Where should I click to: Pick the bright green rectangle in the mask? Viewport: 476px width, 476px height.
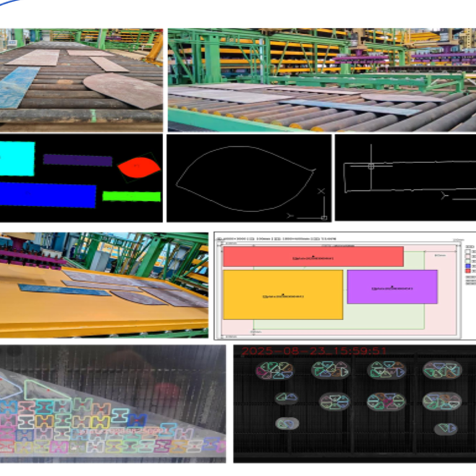point(131,196)
